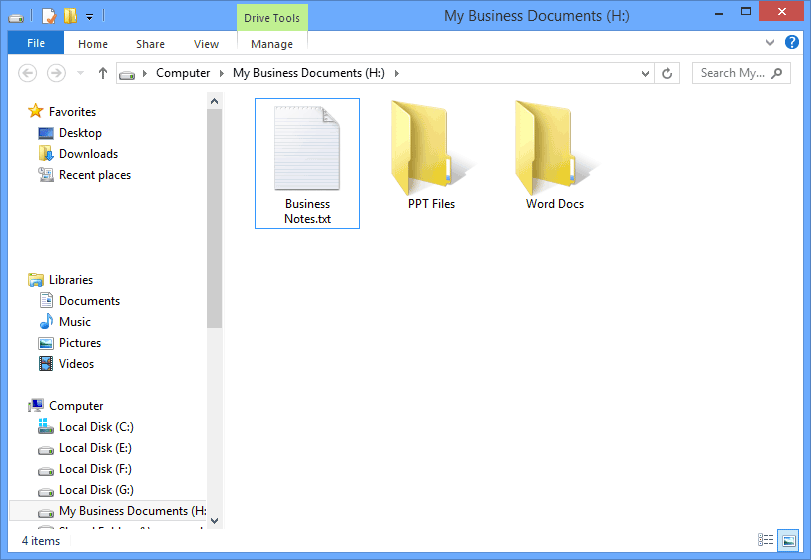Open the Customize Quick Access Toolbar dropdown
The width and height of the screenshot is (811, 560).
coord(89,17)
